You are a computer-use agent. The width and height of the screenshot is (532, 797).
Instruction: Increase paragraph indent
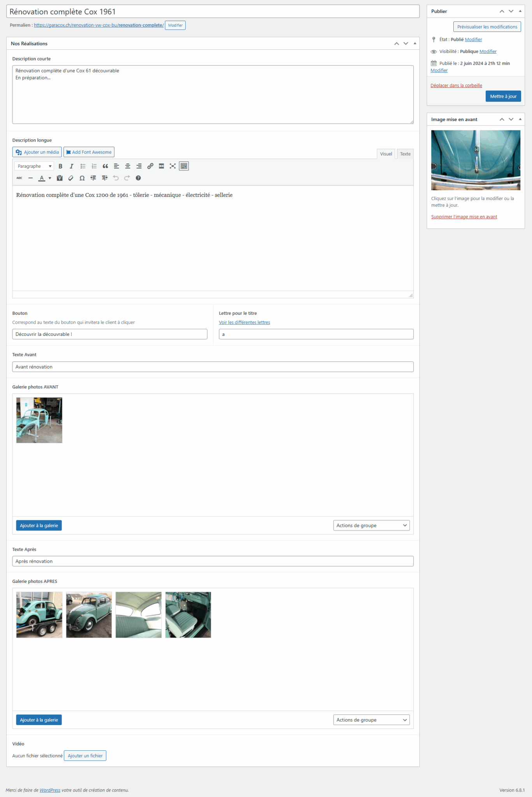105,178
